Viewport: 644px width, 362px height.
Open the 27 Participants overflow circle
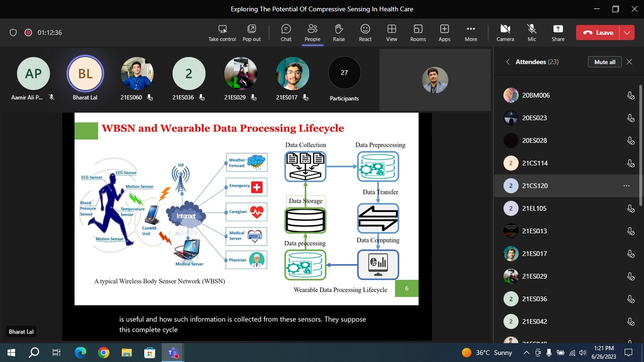(344, 73)
